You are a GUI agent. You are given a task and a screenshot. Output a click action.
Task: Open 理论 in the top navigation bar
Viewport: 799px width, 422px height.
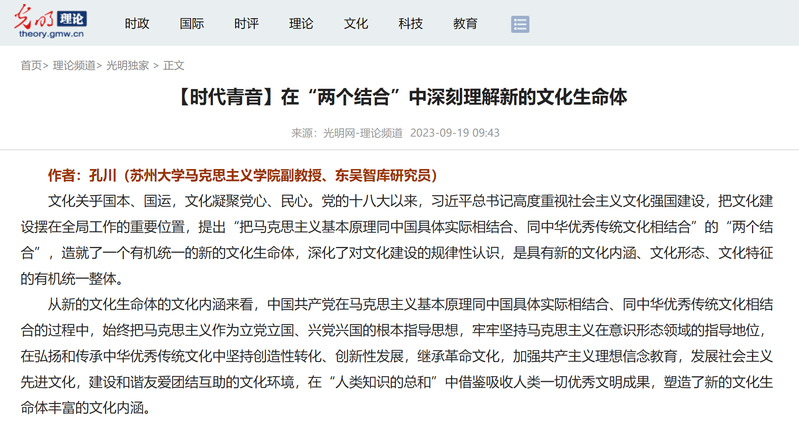[x=301, y=23]
